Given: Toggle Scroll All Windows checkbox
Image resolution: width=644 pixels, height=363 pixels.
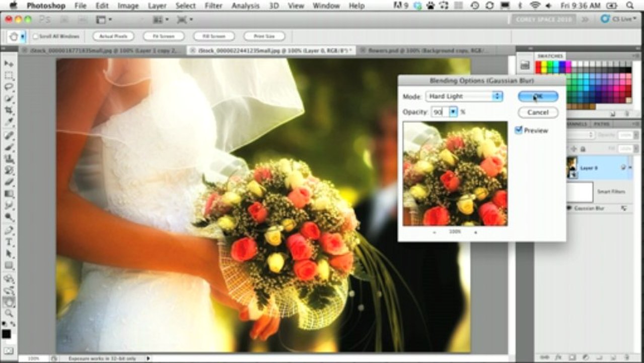Looking at the screenshot, I should tap(36, 36).
